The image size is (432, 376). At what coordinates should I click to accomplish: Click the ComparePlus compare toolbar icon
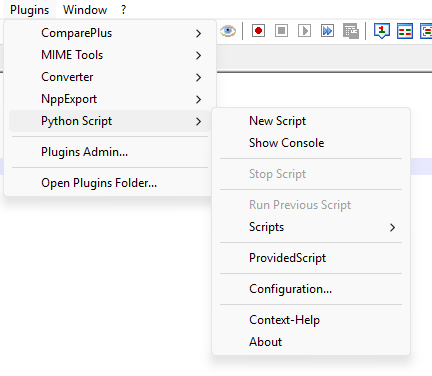coord(405,31)
